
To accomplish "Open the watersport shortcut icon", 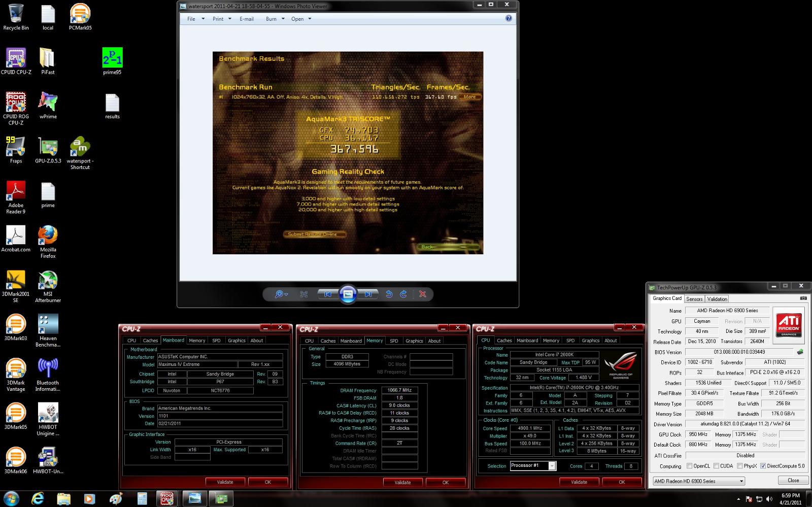I will (x=80, y=153).
